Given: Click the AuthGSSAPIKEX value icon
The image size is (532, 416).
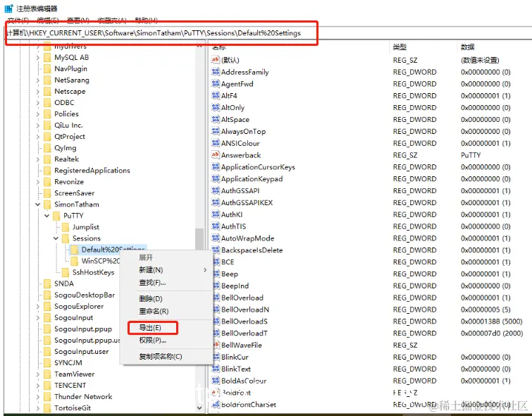Looking at the screenshot, I should (216, 202).
